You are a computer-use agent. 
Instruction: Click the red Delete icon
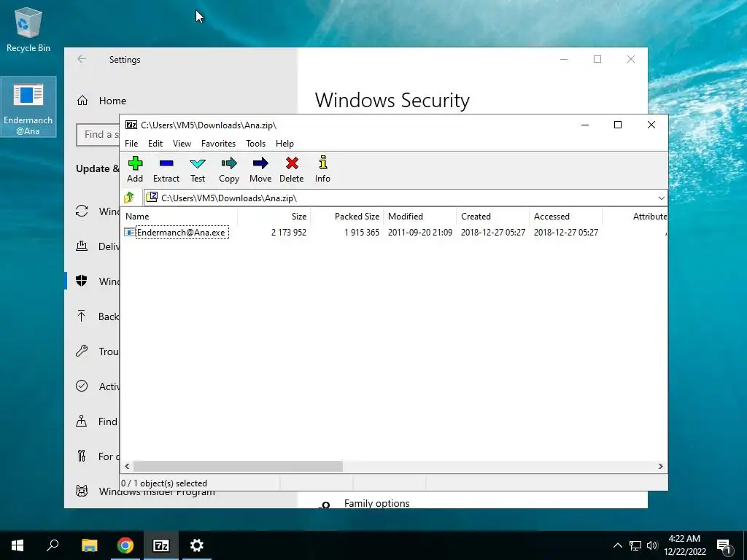292,169
